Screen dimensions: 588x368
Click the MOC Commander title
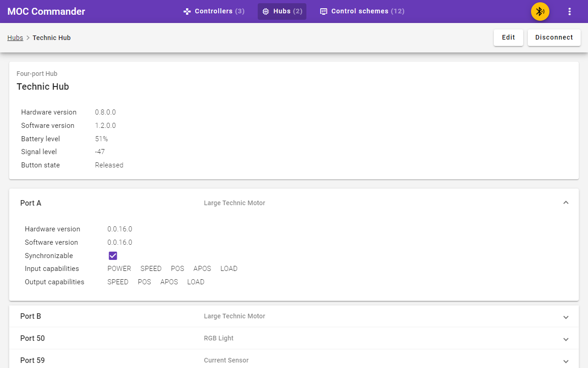click(x=46, y=11)
